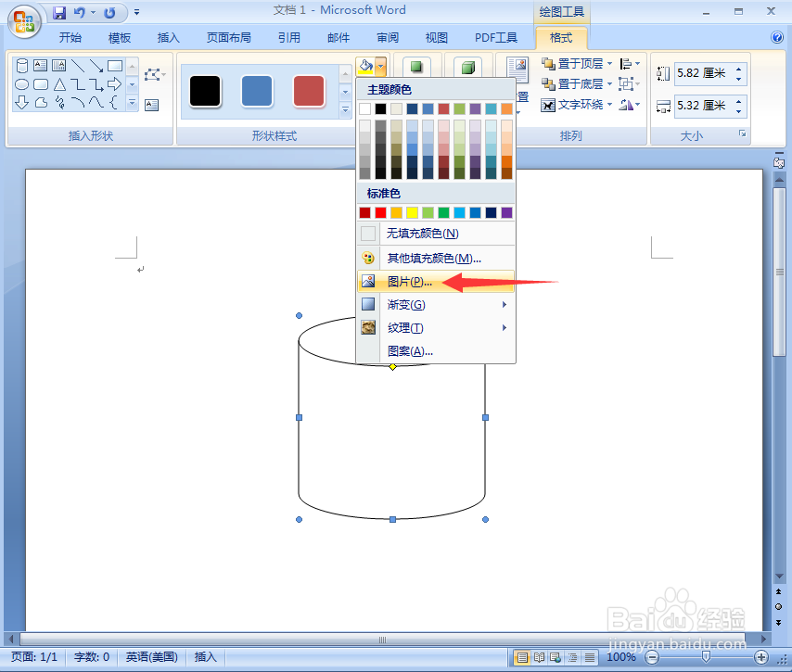792x672 pixels.
Task: Select the arrow line shape tool
Action: [x=96, y=66]
